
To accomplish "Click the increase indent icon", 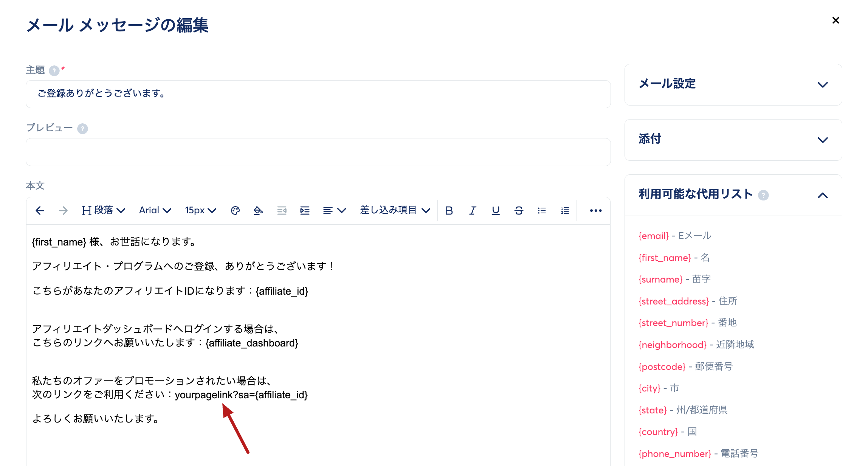I will 305,211.
